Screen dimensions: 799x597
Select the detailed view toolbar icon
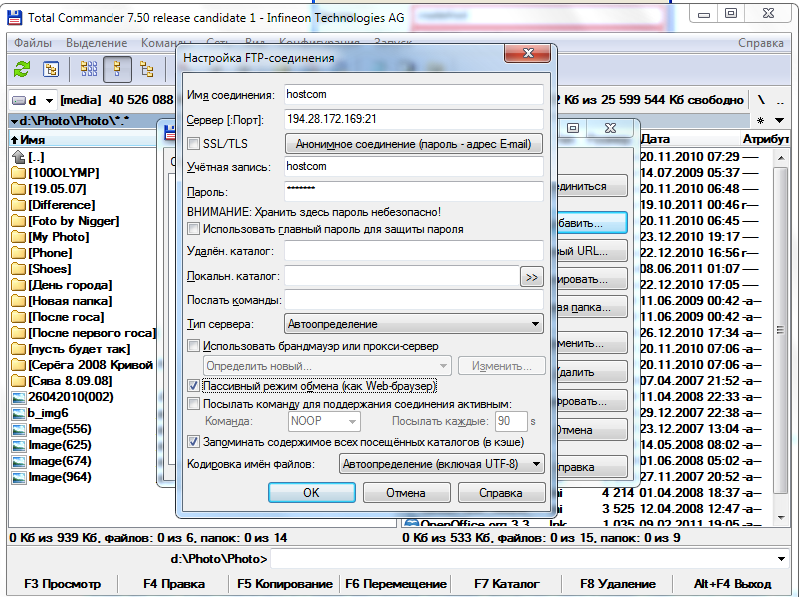coord(117,69)
